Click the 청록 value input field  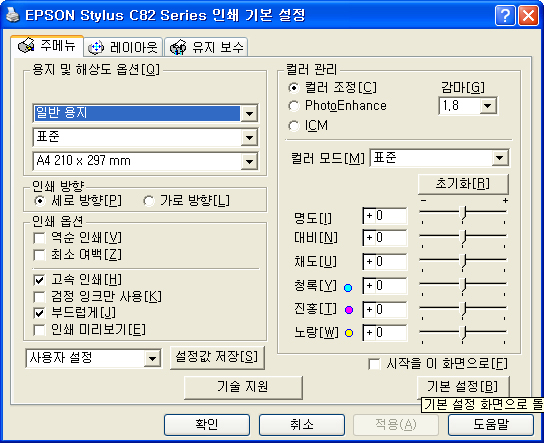[x=385, y=286]
